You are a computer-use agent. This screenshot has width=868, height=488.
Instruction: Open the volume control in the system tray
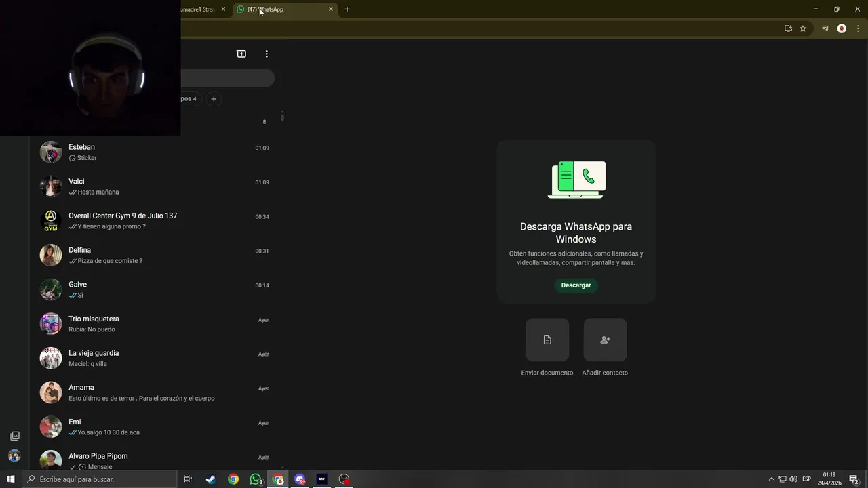793,479
